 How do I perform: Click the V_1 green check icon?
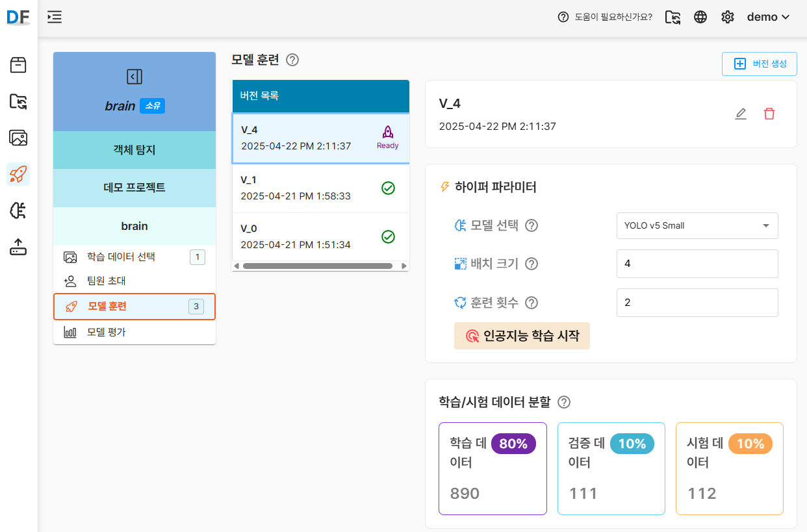[x=388, y=188]
